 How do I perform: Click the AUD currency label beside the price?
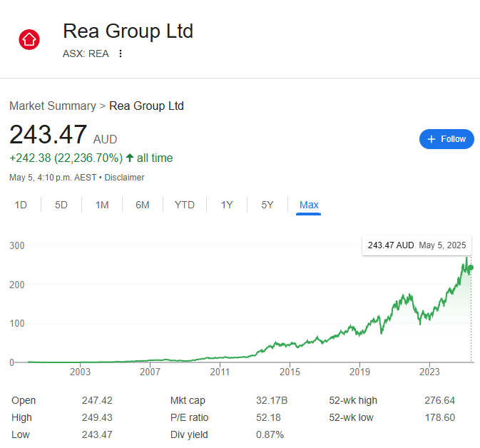[x=105, y=139]
